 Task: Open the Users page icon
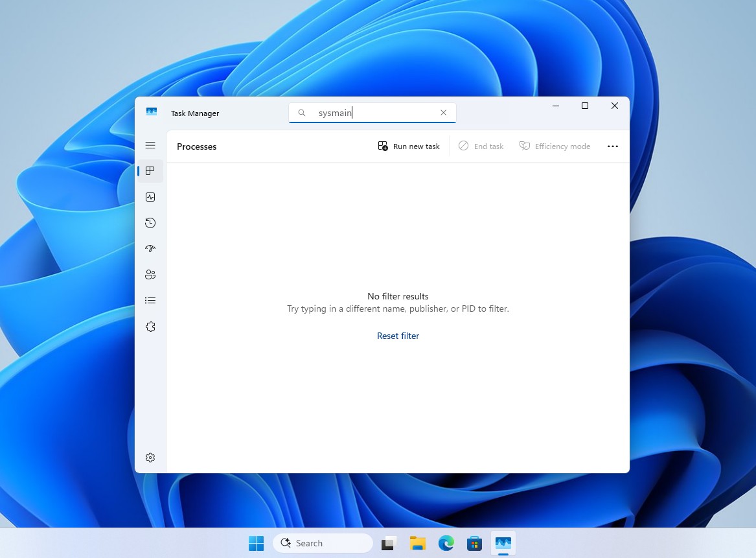(150, 274)
